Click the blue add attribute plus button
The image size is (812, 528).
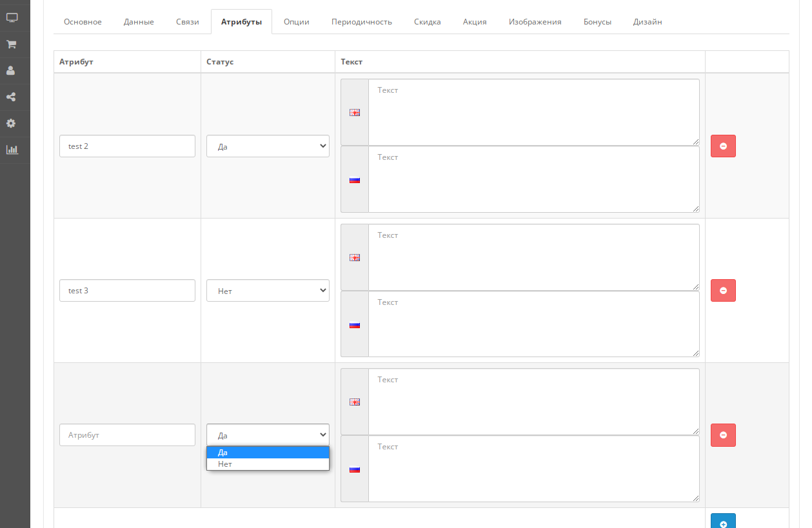pyautogui.click(x=722, y=523)
